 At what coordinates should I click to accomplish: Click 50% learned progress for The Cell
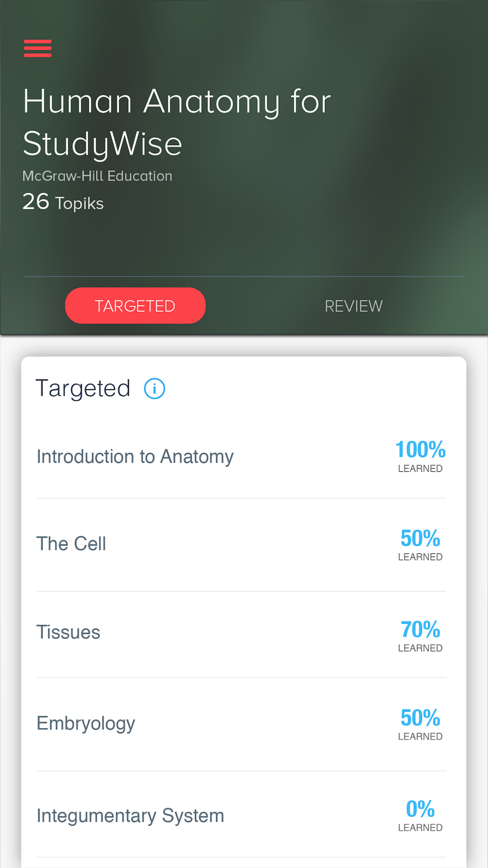point(420,538)
